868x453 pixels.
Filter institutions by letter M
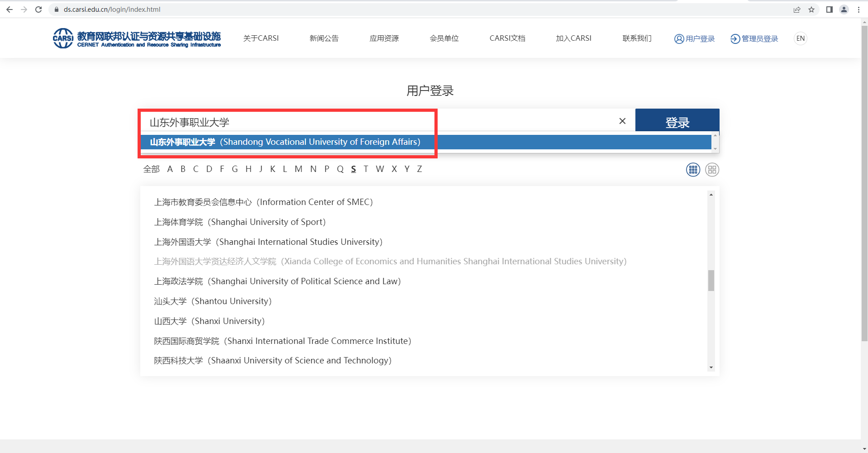pyautogui.click(x=299, y=169)
